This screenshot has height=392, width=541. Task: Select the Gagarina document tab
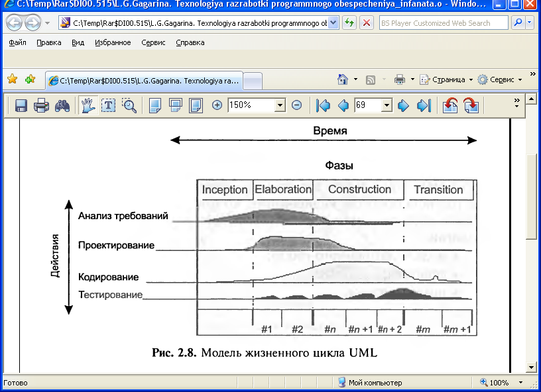pos(145,81)
